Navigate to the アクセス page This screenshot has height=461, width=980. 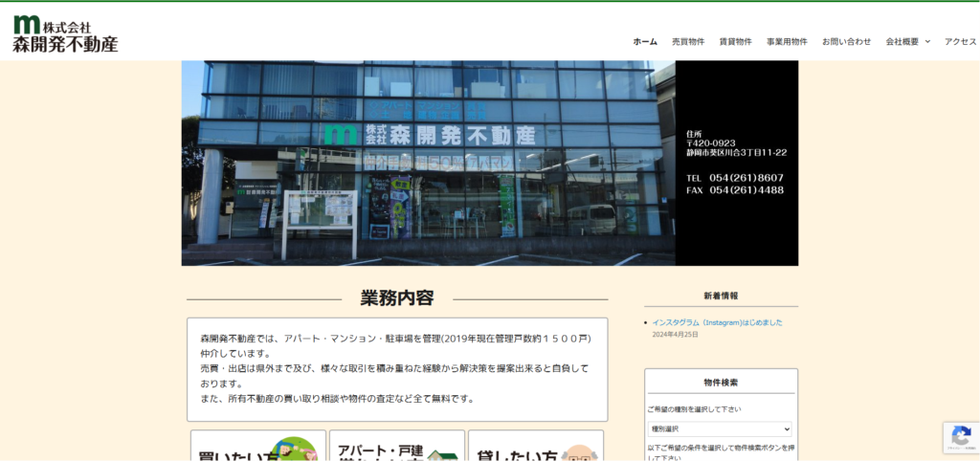click(x=960, y=42)
